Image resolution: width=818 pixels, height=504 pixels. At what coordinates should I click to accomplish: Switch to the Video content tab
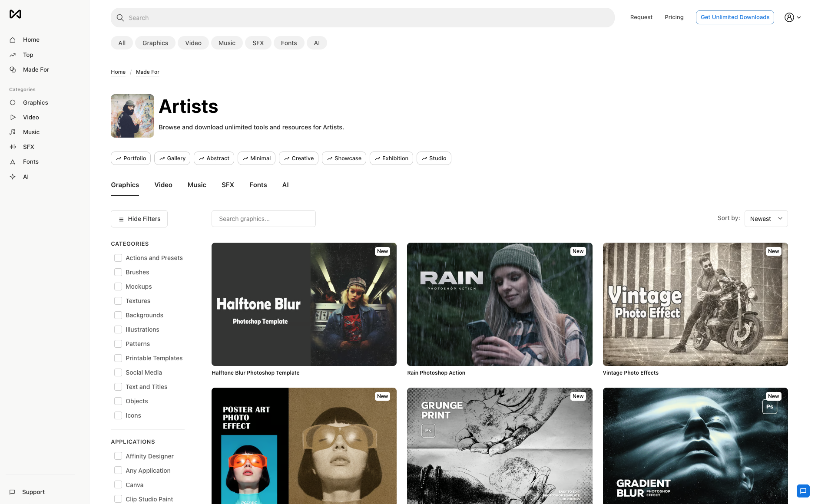163,184
